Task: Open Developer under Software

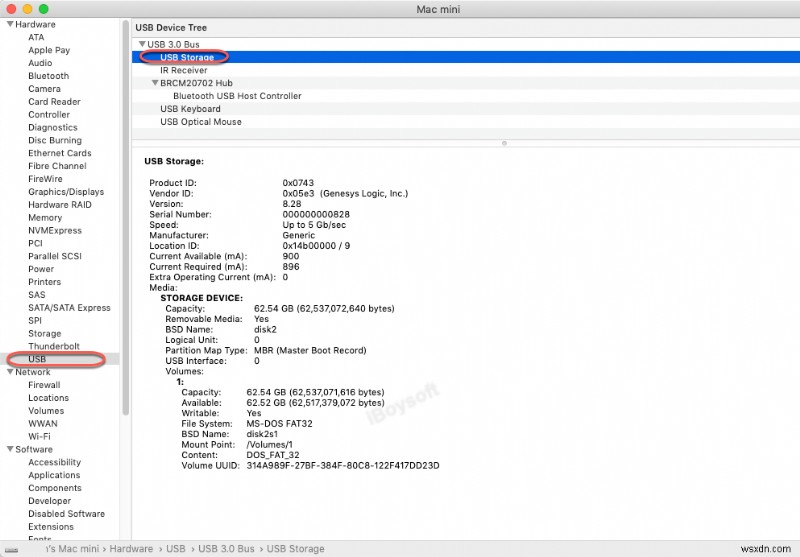Action: (49, 501)
